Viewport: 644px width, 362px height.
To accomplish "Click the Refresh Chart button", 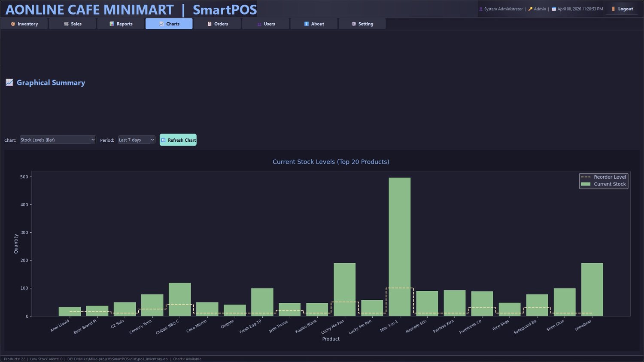I will 178,140.
